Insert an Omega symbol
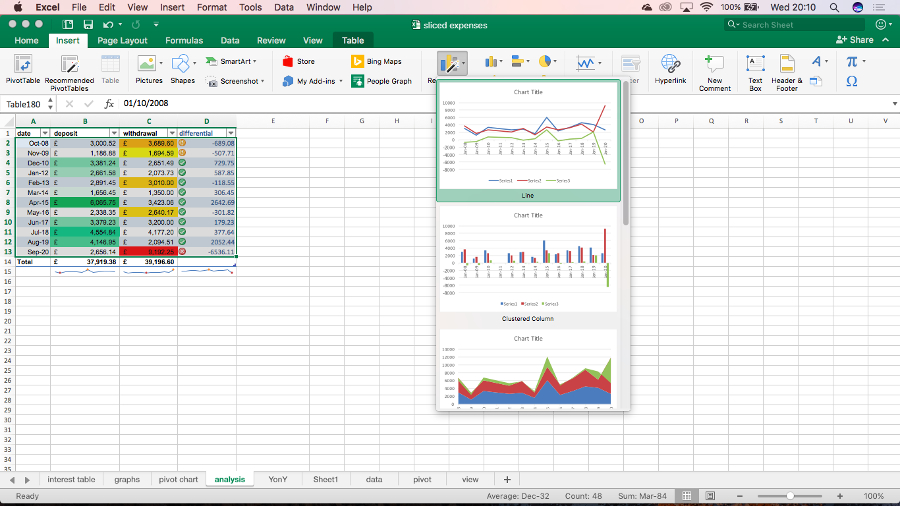Screen dimensions: 900x506 point(852,81)
